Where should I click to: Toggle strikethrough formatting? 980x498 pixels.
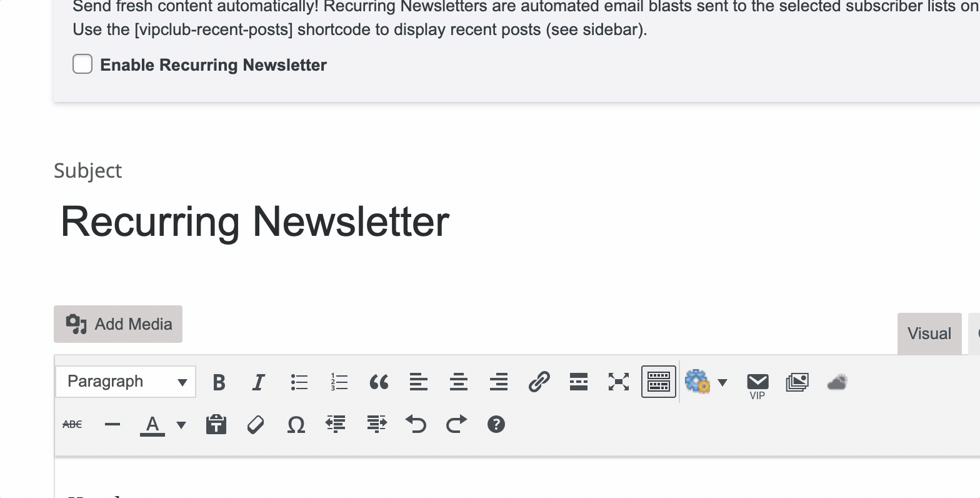coord(72,425)
